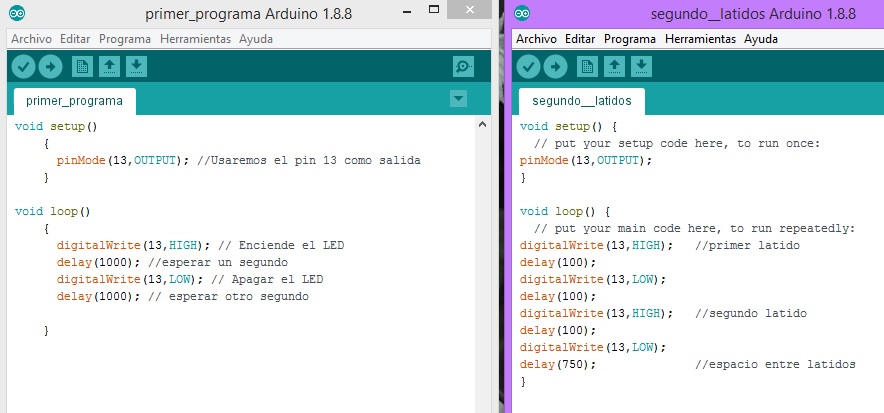
Task: Open Serial Monitor in primer_programa window
Action: point(463,66)
